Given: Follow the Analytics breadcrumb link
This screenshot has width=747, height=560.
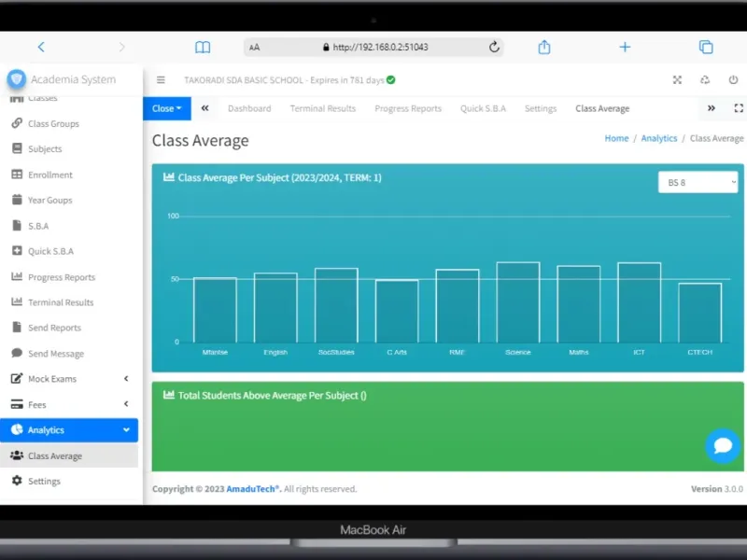Looking at the screenshot, I should 659,138.
